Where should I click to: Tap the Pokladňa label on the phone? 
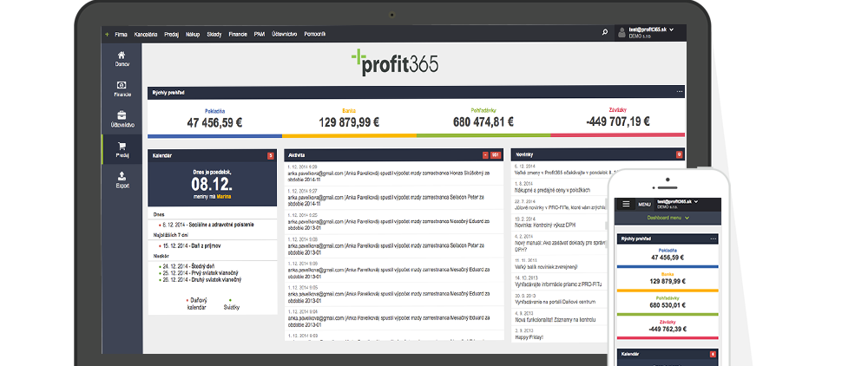click(667, 251)
